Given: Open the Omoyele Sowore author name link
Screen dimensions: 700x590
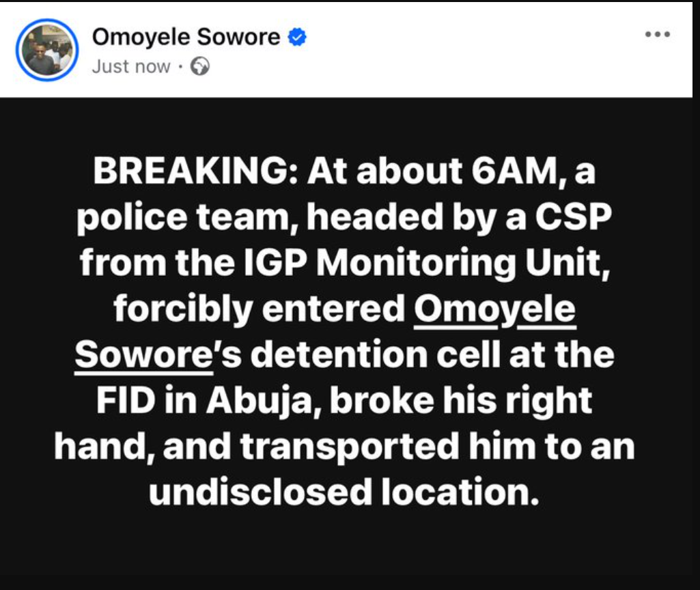Looking at the screenshot, I should pyautogui.click(x=186, y=37).
